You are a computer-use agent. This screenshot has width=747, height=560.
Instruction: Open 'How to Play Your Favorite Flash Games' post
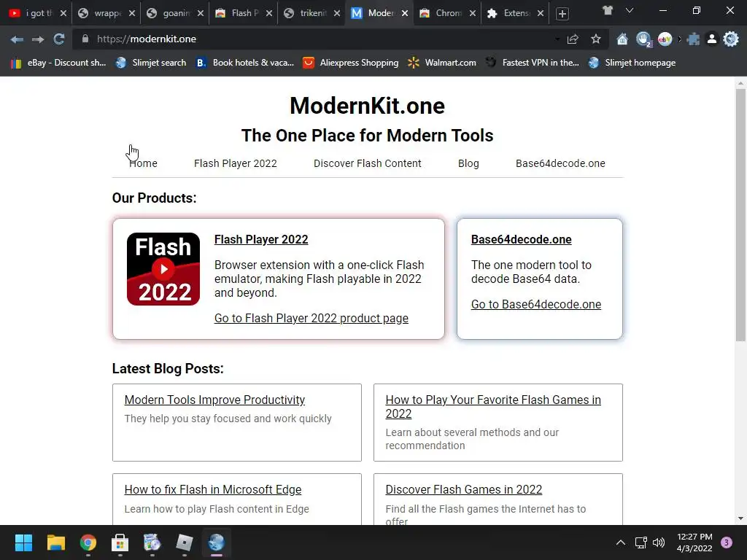pos(493,407)
